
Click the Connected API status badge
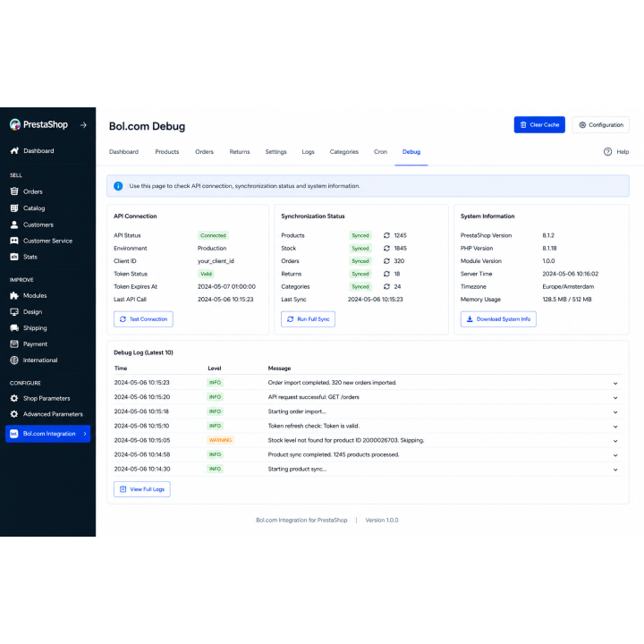213,235
